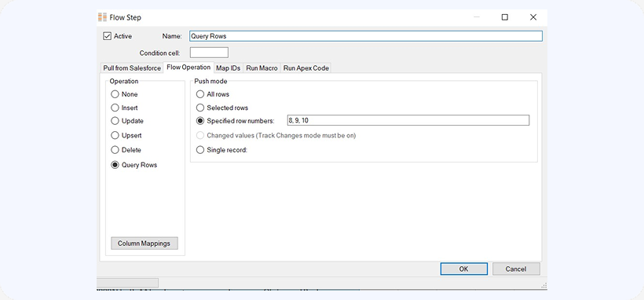
Task: Choose Selected rows push mode
Action: pos(200,108)
